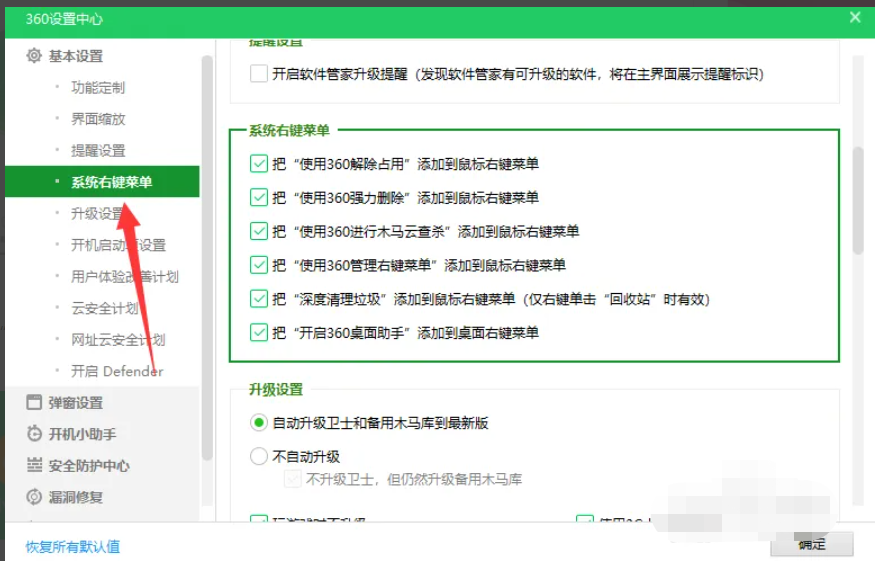Click the 系统右键菜单 group heading
875x561 pixels.
click(289, 130)
